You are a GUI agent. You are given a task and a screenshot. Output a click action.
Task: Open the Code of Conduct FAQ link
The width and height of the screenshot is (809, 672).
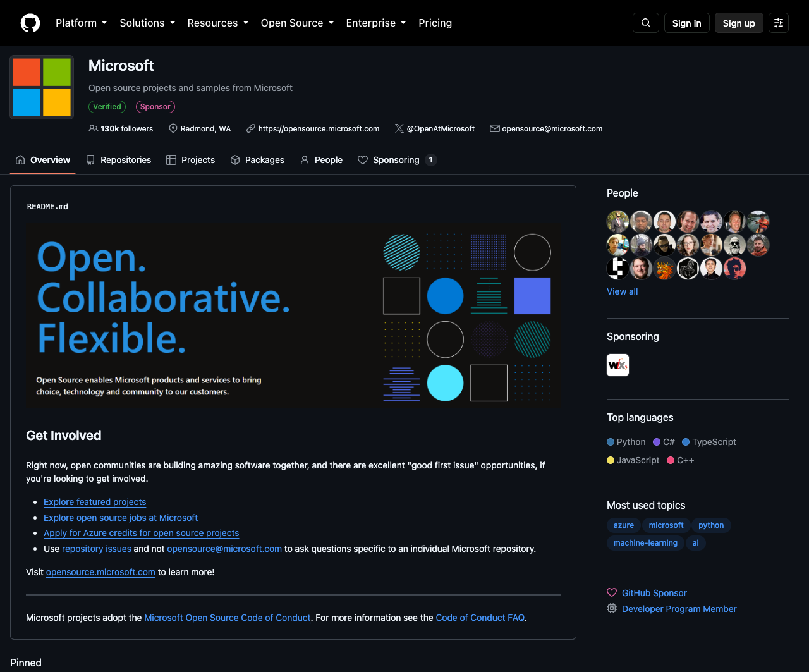coord(480,618)
